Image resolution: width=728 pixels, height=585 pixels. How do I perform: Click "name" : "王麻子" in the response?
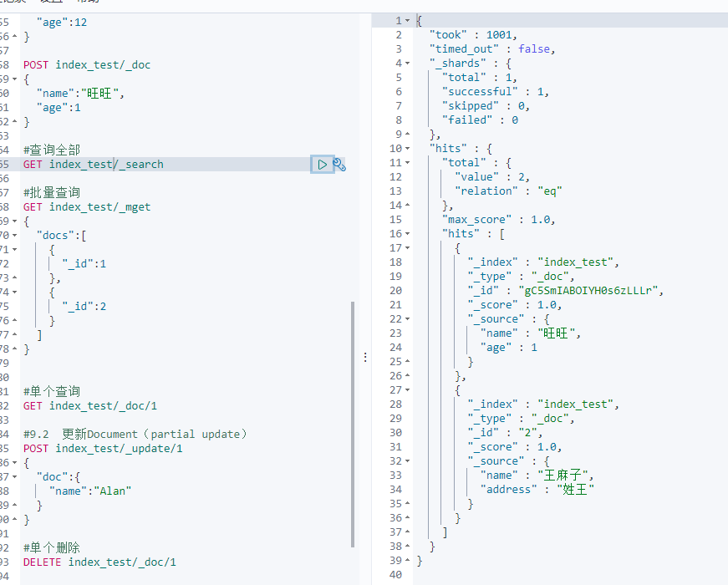click(537, 476)
